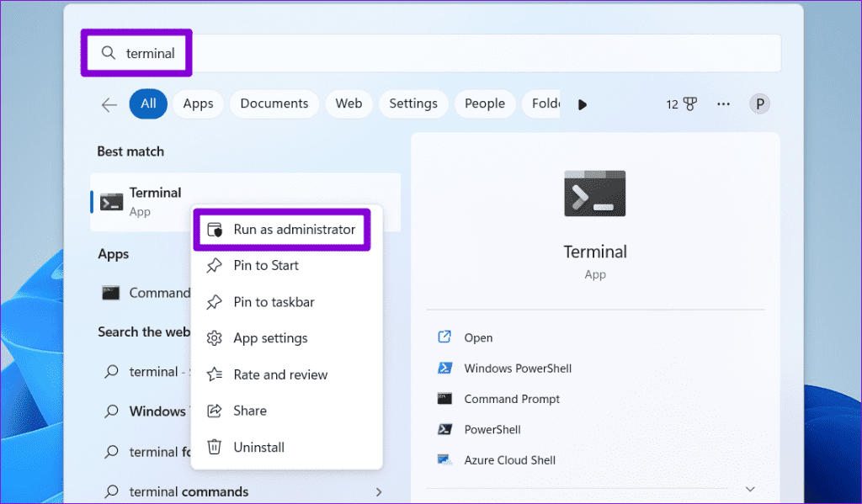Switch to the Apps filter tab

click(x=198, y=104)
